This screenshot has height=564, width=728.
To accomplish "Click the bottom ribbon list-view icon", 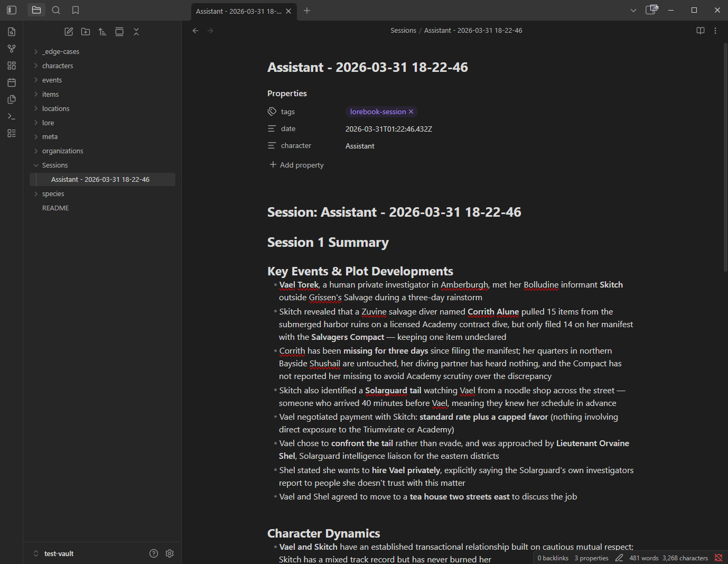I will (12, 133).
